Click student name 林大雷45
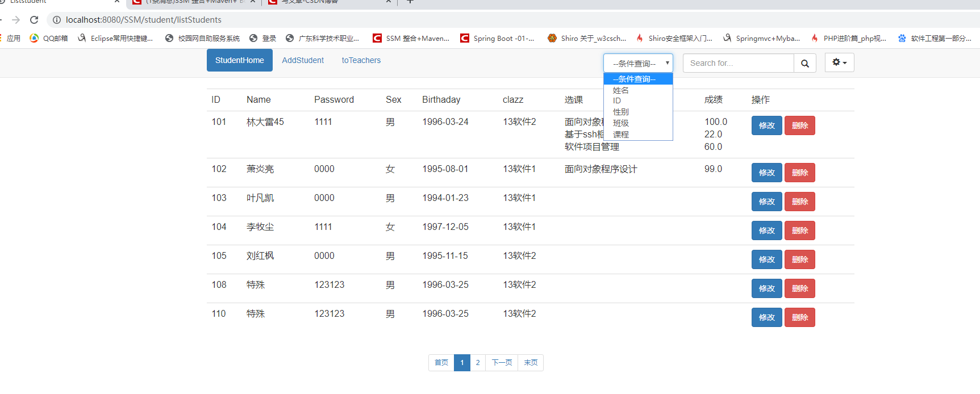This screenshot has height=394, width=980. (x=265, y=122)
